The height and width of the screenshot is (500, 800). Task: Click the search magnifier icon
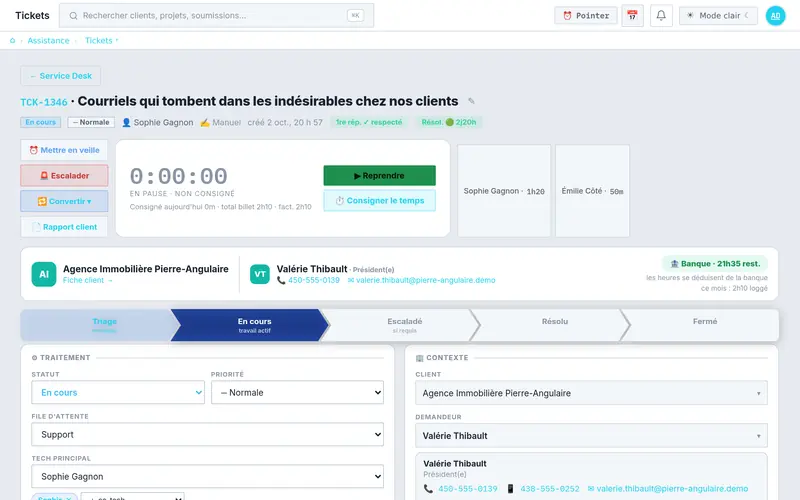73,16
